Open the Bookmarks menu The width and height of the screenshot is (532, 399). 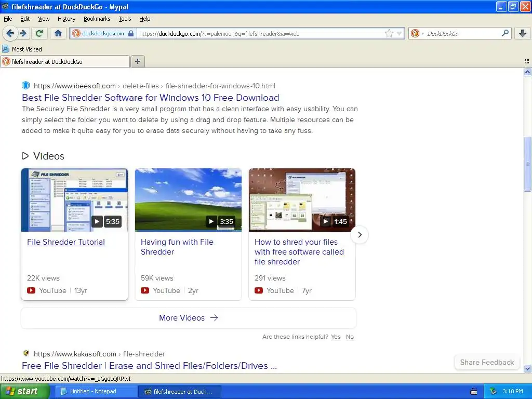[x=97, y=19]
